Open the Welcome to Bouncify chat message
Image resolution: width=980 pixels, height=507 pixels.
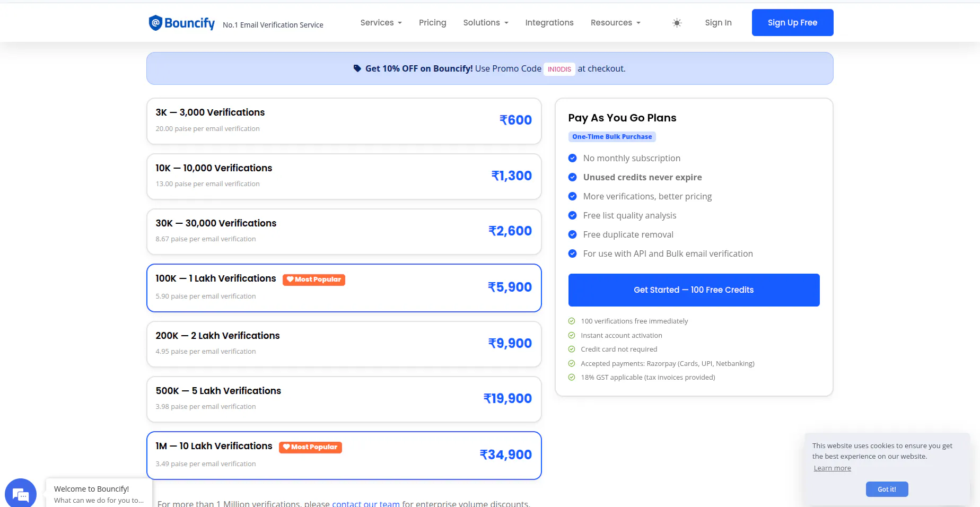99,494
